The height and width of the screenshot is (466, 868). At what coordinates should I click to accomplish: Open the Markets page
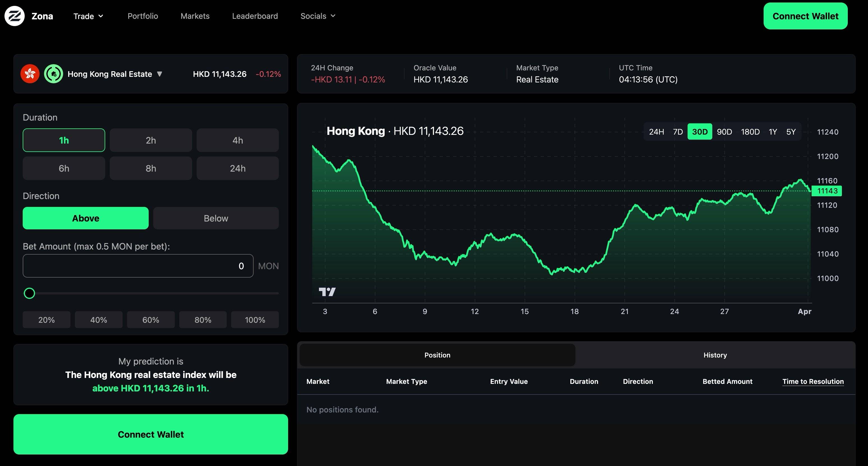pyautogui.click(x=195, y=16)
